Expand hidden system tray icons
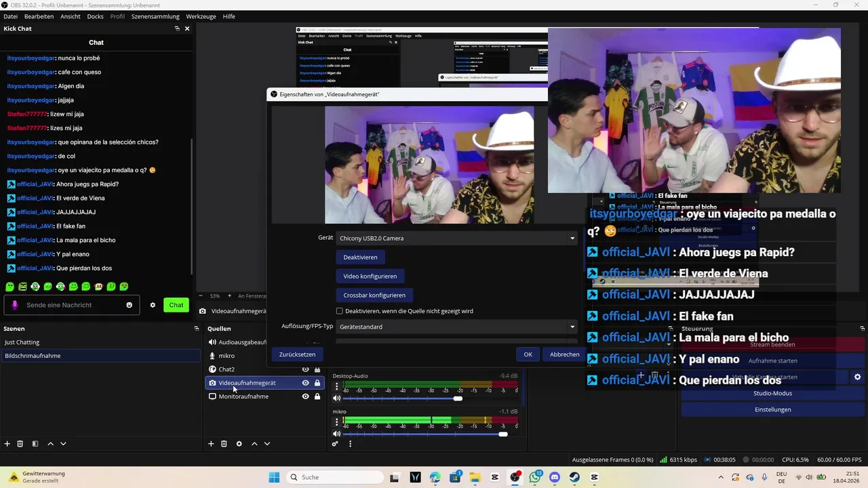 tap(720, 477)
